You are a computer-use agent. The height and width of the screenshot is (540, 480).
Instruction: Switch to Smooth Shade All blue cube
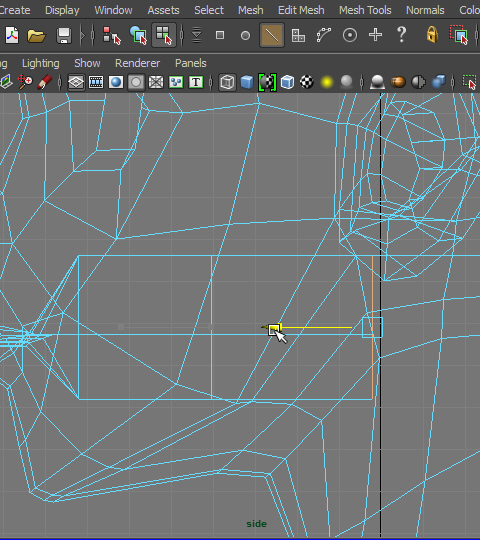[247, 82]
